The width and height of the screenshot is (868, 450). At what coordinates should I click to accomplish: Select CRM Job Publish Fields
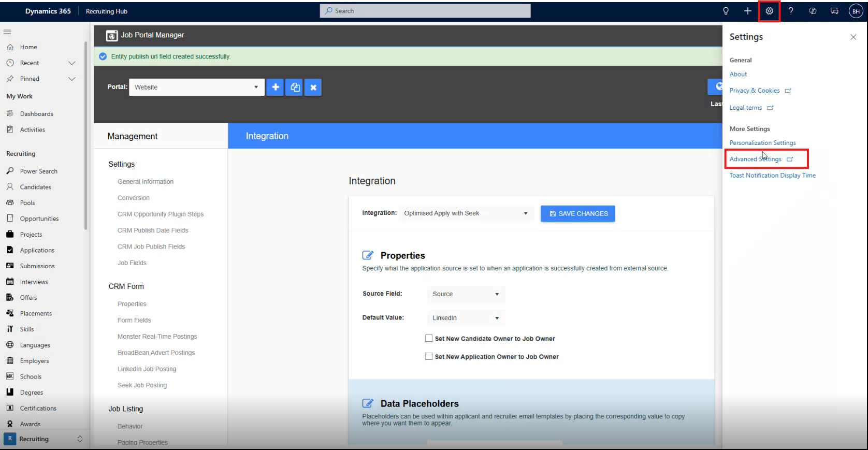(x=151, y=246)
